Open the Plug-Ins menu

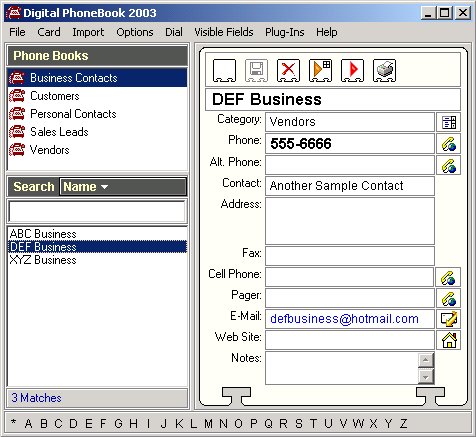click(285, 32)
